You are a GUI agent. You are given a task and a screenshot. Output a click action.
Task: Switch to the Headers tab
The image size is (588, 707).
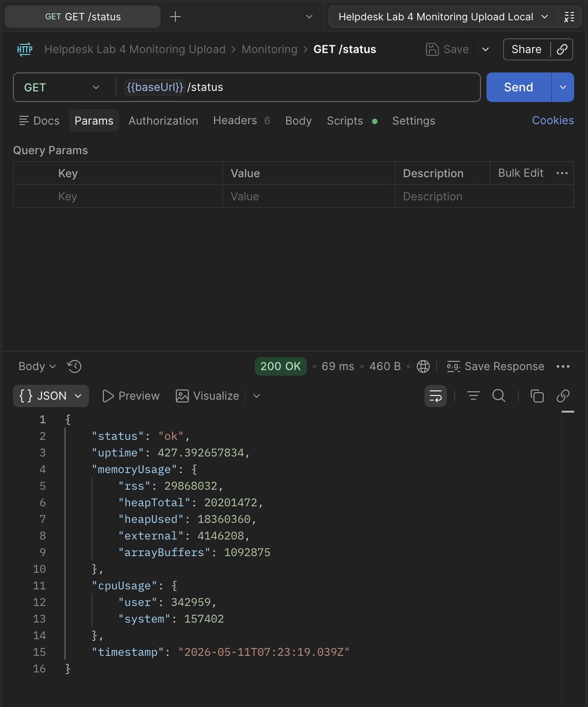[241, 121]
